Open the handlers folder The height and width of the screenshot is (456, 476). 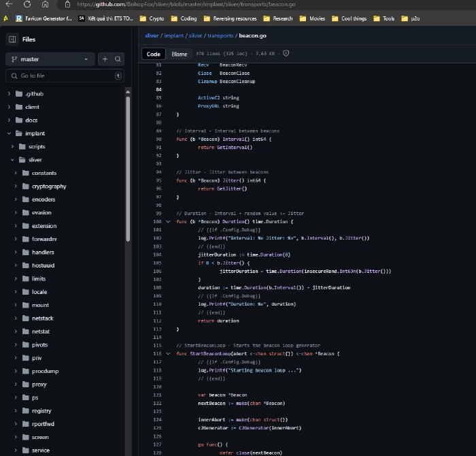[x=43, y=252]
